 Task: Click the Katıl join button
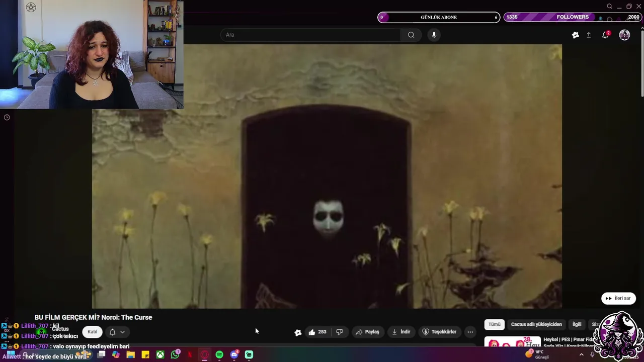[x=93, y=332]
